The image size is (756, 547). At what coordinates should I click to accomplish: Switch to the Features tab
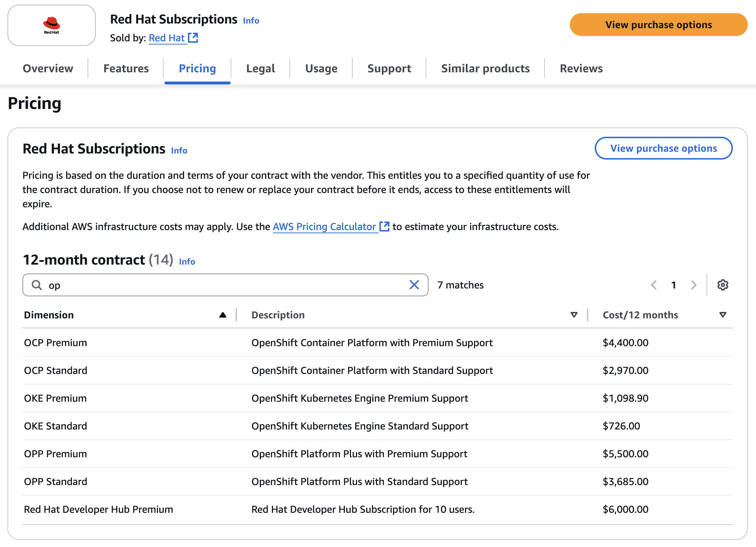[x=126, y=68]
